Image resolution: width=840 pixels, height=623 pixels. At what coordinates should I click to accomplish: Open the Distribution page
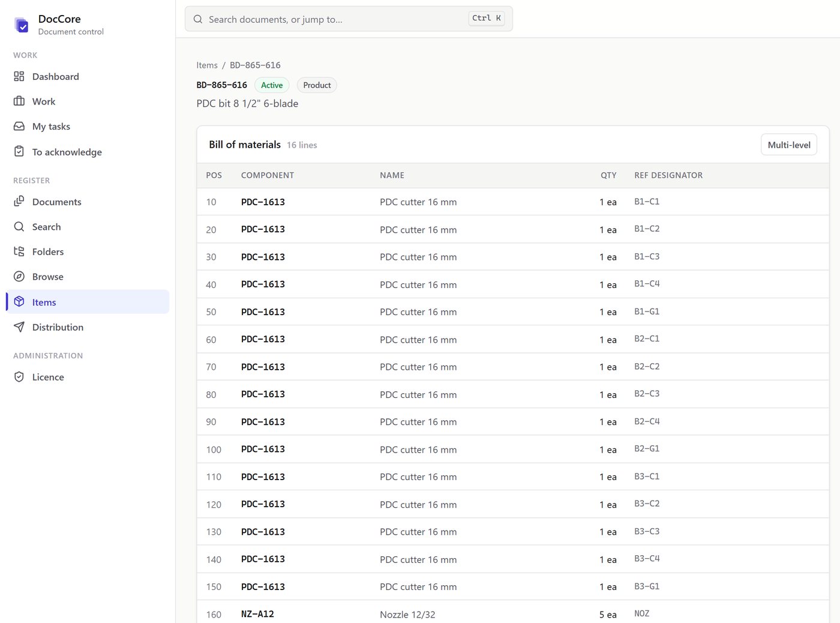(88, 327)
